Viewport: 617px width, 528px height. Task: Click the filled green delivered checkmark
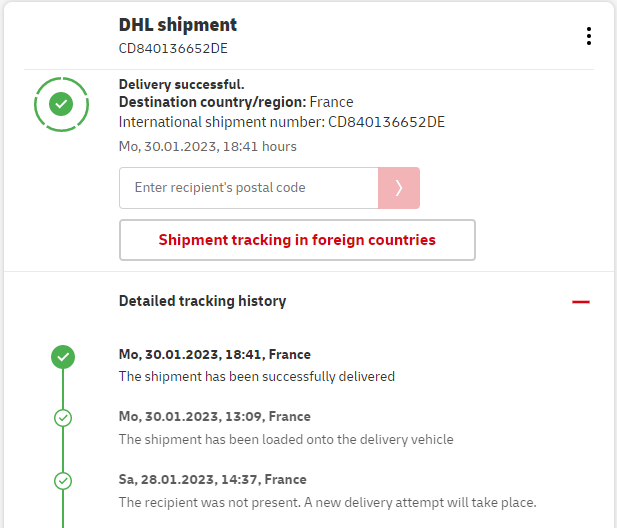pyautogui.click(x=63, y=356)
